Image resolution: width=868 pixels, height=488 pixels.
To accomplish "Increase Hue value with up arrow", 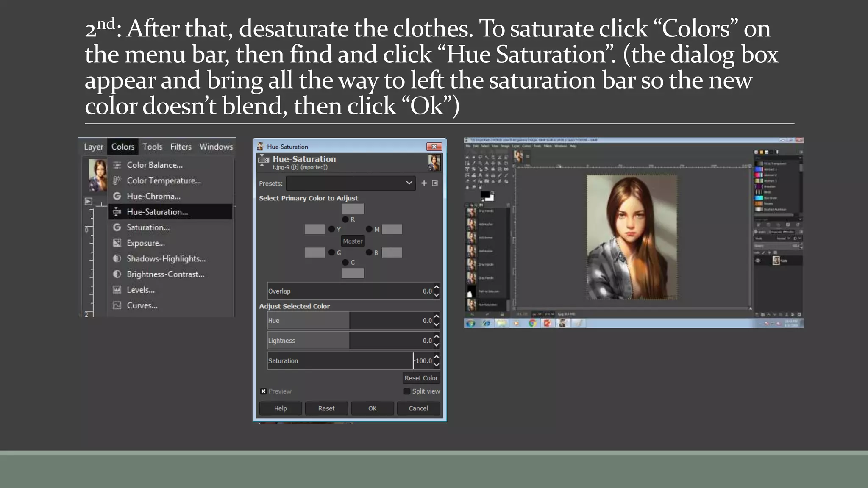I will [x=437, y=316].
